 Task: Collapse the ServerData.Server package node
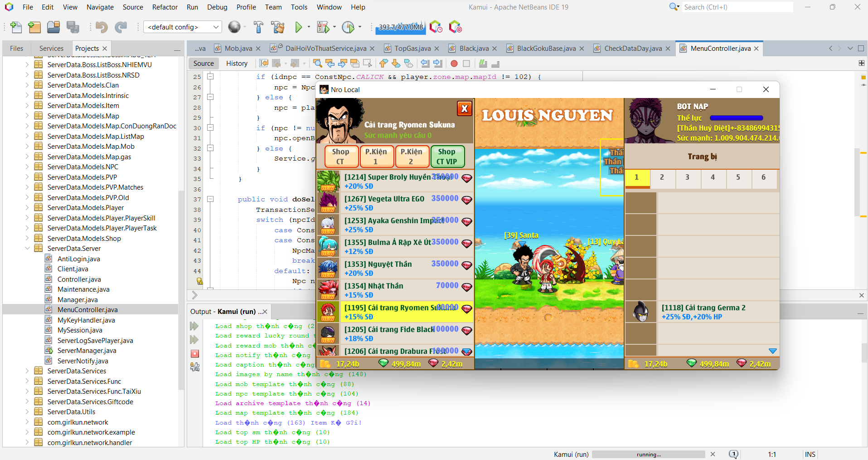pyautogui.click(x=27, y=249)
